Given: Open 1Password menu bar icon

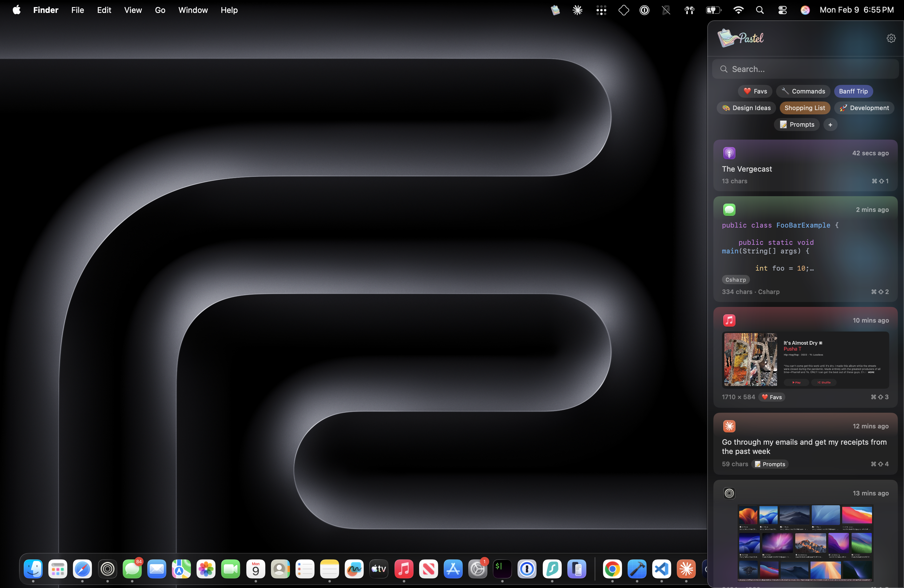Looking at the screenshot, I should [x=644, y=10].
